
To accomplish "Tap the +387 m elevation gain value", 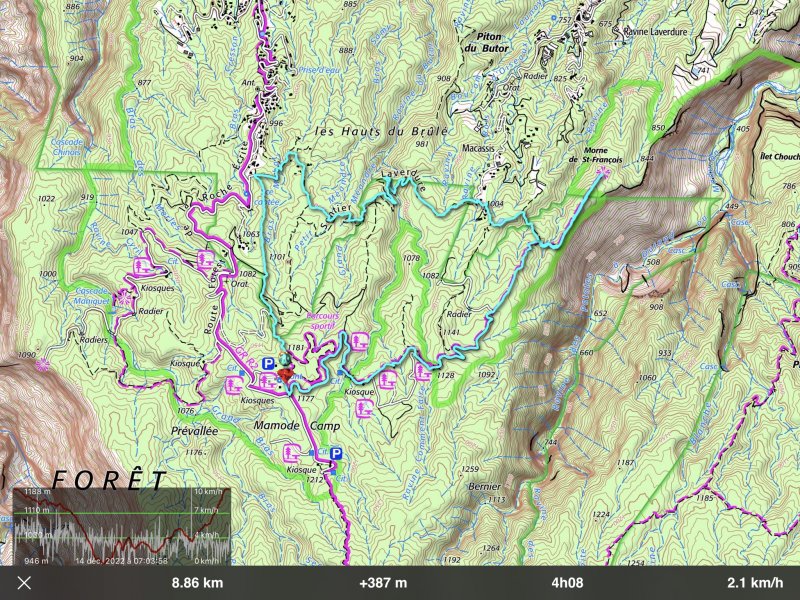I will click(x=383, y=583).
